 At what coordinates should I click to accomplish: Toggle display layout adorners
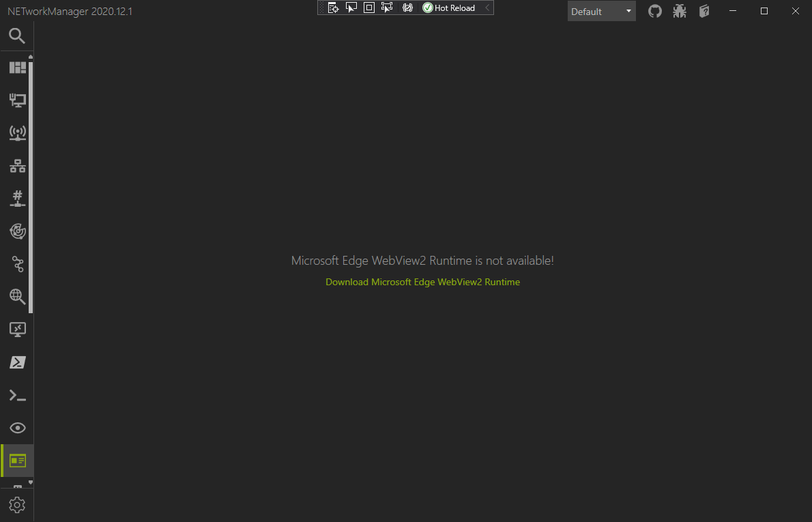(x=369, y=8)
